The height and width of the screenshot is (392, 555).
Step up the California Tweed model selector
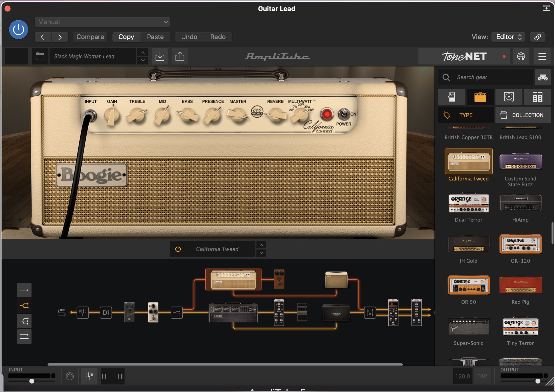pyautogui.click(x=261, y=245)
